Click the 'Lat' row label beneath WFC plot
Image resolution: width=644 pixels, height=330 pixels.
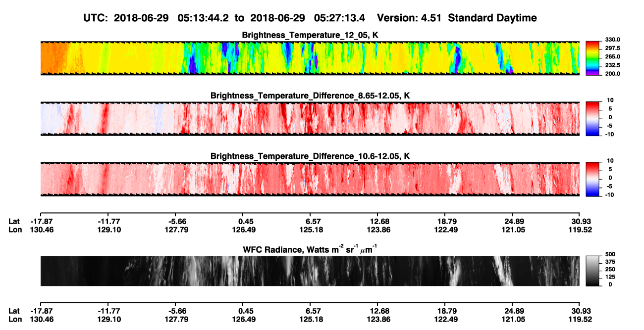(14, 311)
